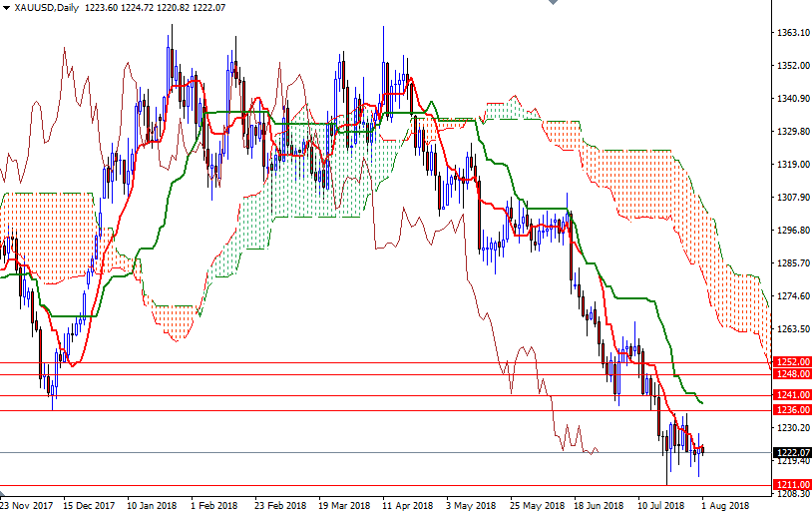The width and height of the screenshot is (812, 513).
Task: Click the XAUUSD,Daily chart title text
Action: [46, 8]
